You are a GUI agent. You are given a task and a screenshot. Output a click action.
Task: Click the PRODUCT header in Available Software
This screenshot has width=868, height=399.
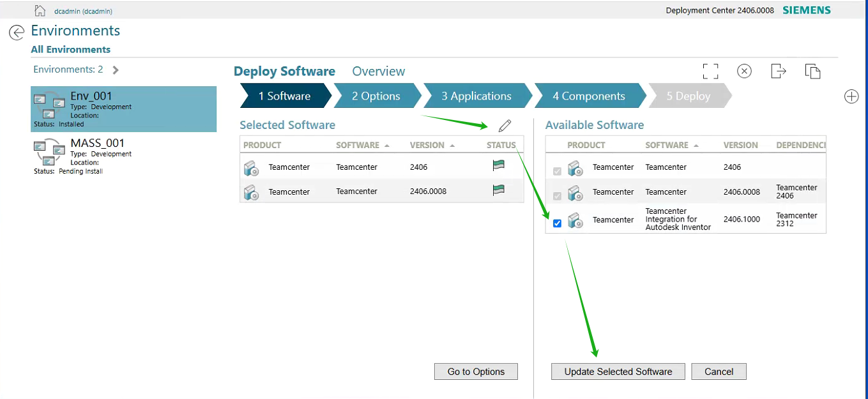[x=586, y=146]
